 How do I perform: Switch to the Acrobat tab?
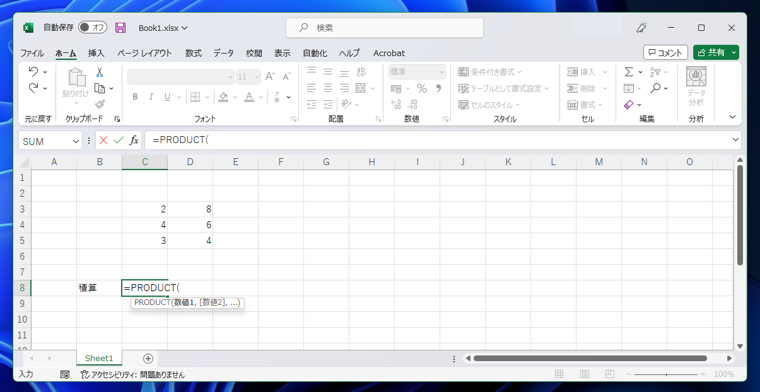(x=389, y=53)
